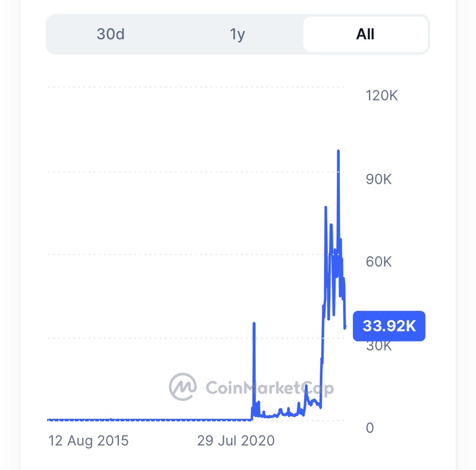
Task: Select the 1y time range tab
Action: click(x=237, y=34)
